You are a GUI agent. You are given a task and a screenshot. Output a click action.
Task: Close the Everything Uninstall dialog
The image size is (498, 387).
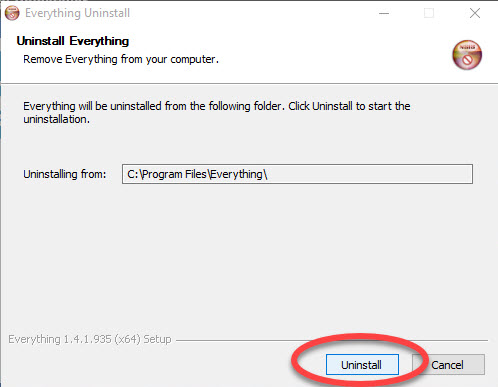[475, 13]
